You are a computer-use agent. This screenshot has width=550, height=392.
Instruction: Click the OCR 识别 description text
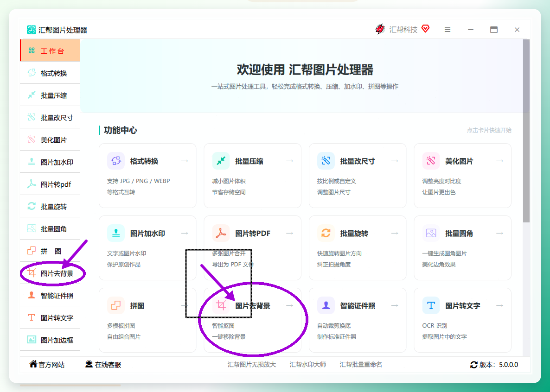click(x=435, y=325)
